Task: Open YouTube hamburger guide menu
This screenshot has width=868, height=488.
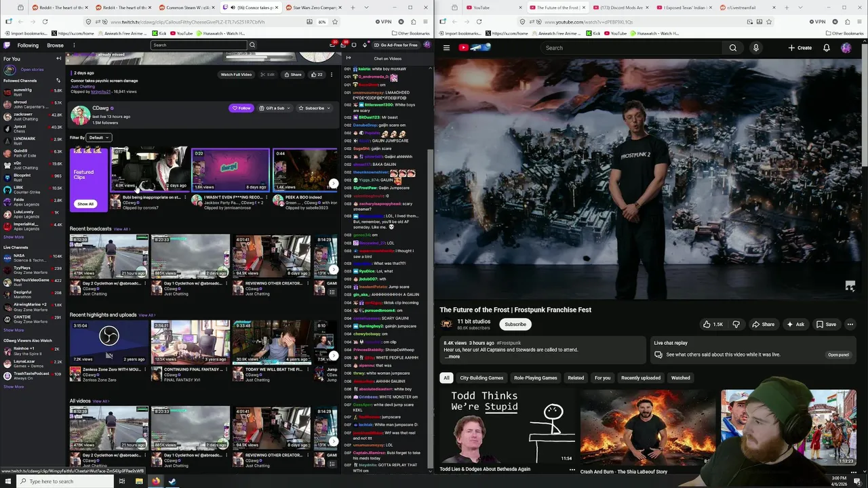Action: [x=446, y=48]
